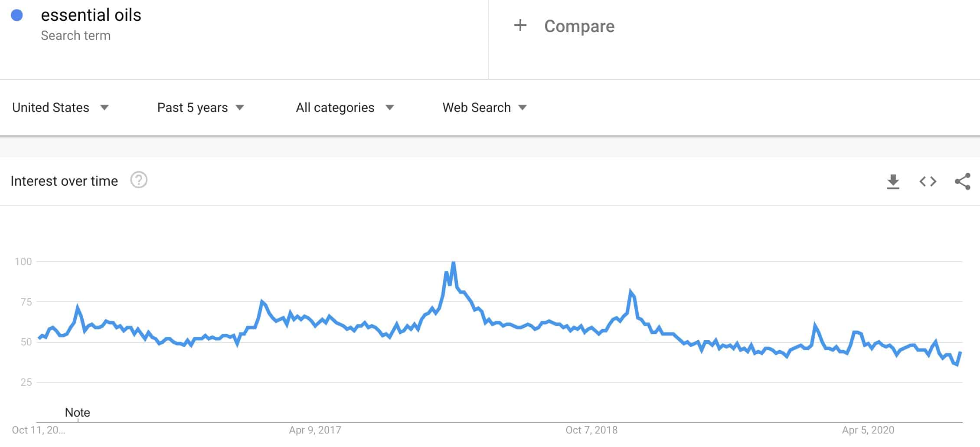The image size is (980, 447).
Task: Edit the essential oils search term
Action: pyautogui.click(x=91, y=15)
